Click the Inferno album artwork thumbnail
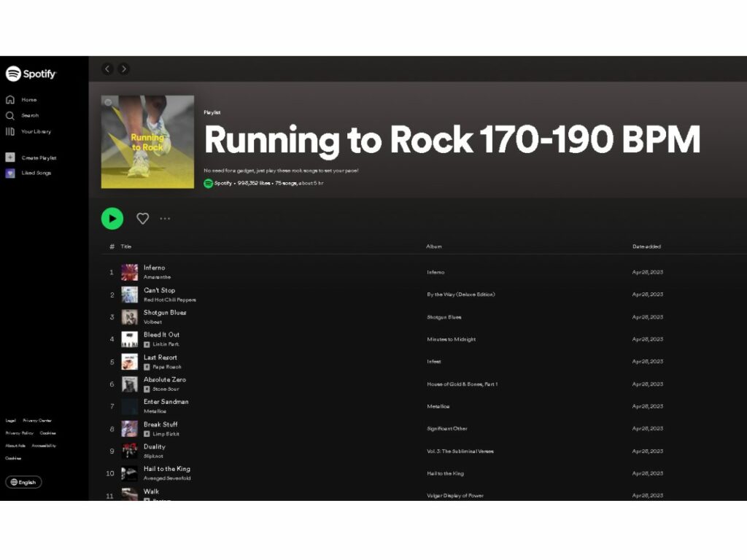This screenshot has height=560, width=747. coord(129,271)
